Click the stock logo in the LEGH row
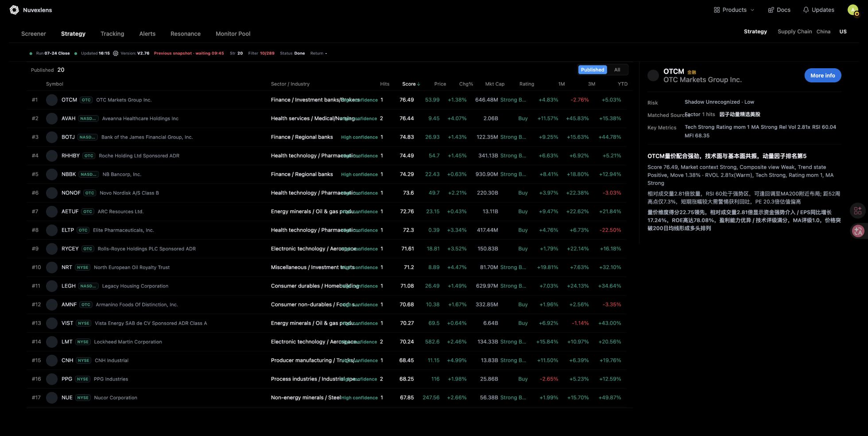Image resolution: width=868 pixels, height=436 pixels. (52, 286)
